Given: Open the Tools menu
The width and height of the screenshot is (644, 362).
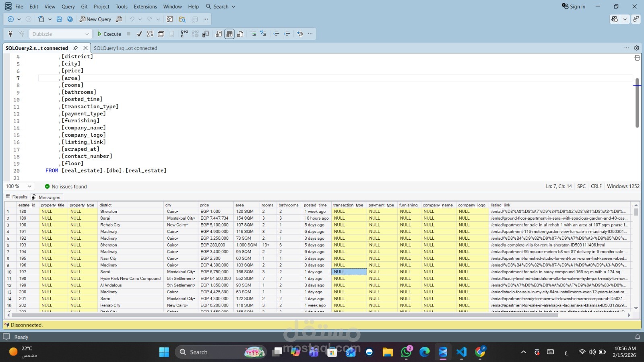Looking at the screenshot, I should (x=122, y=6).
